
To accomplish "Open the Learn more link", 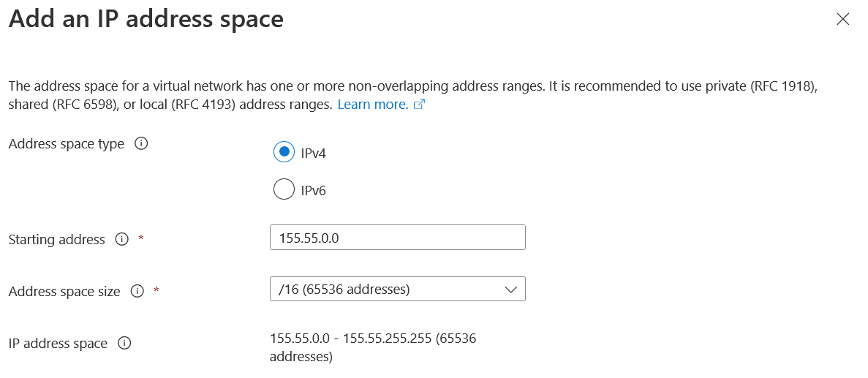I will click(x=372, y=105).
